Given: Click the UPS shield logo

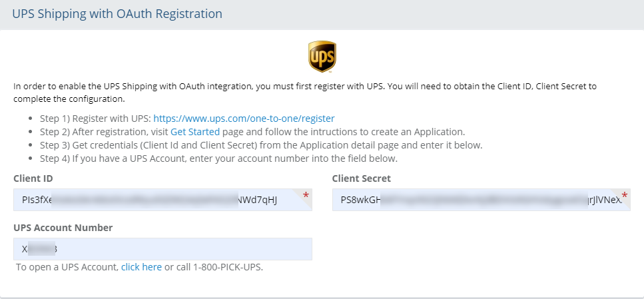Looking at the screenshot, I should pos(322,57).
